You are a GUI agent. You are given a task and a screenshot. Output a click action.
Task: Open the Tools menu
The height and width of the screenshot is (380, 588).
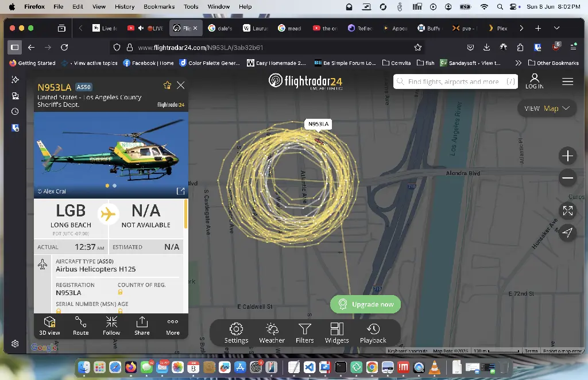pos(191,7)
